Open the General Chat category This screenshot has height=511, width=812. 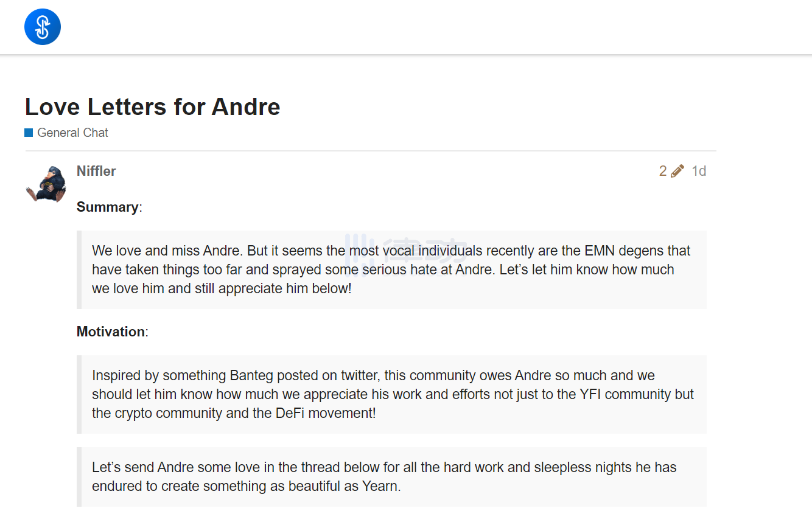pos(72,133)
